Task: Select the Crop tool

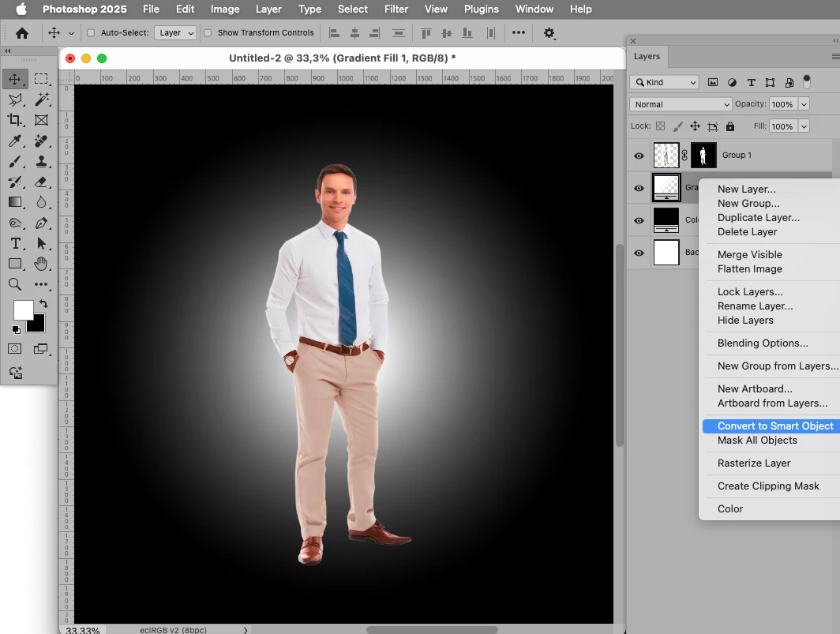Action: click(x=15, y=120)
